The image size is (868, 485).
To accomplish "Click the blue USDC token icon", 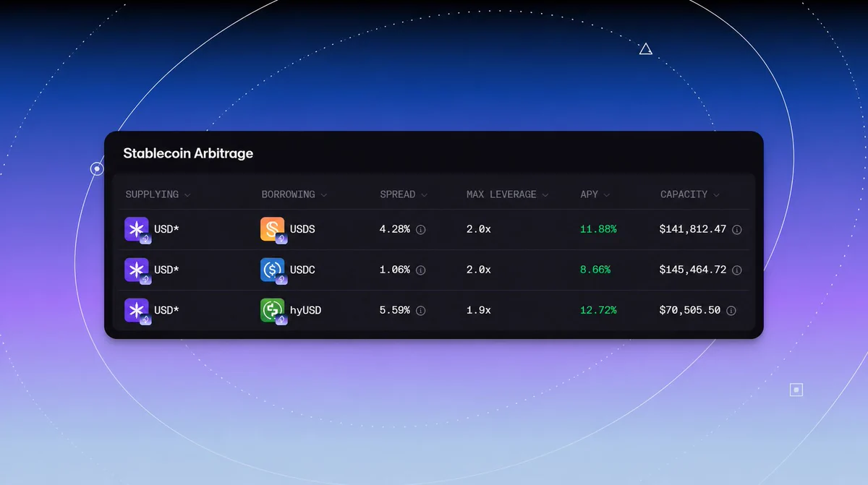I will click(273, 270).
